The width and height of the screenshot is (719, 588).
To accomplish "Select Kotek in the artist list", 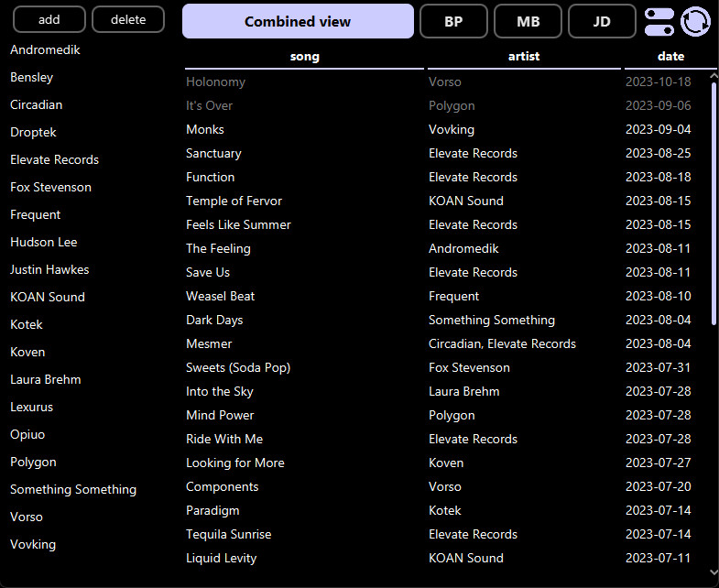I will coord(27,325).
